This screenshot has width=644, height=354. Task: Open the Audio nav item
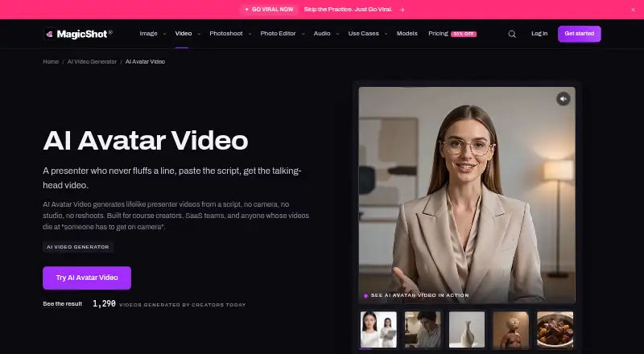coord(322,34)
